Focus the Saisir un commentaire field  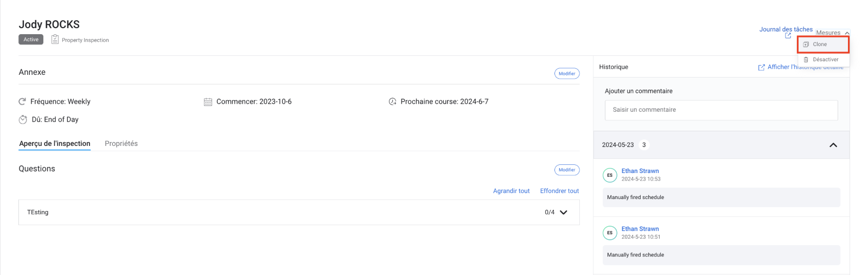(721, 110)
